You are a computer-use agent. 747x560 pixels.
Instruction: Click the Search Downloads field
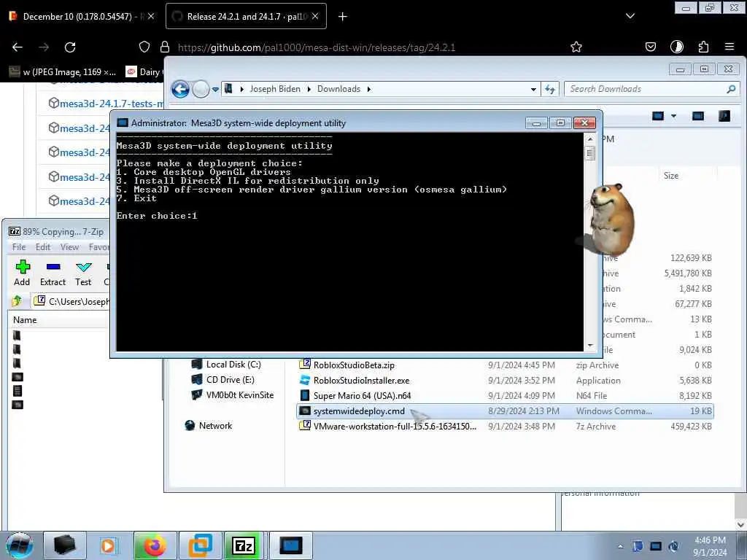(651, 89)
